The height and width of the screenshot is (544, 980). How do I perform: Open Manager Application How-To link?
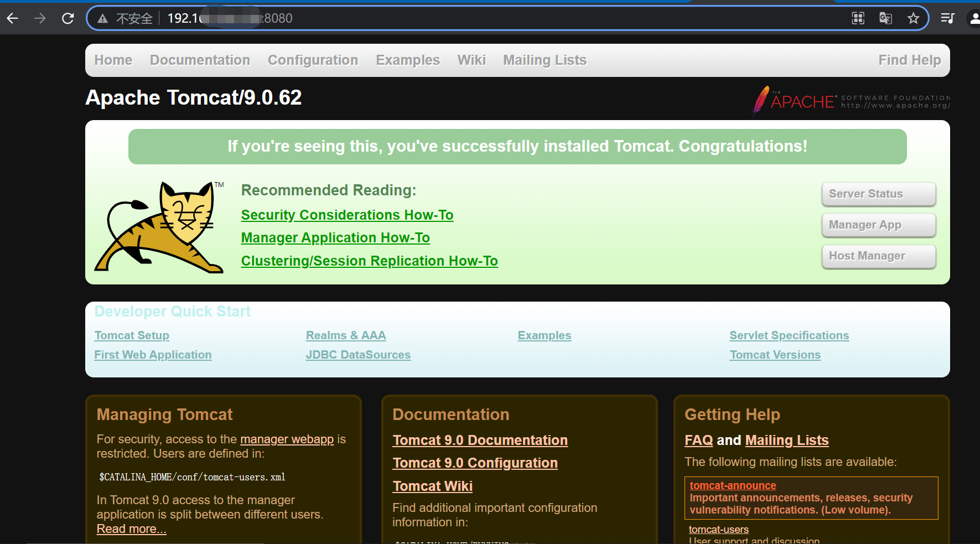(335, 237)
